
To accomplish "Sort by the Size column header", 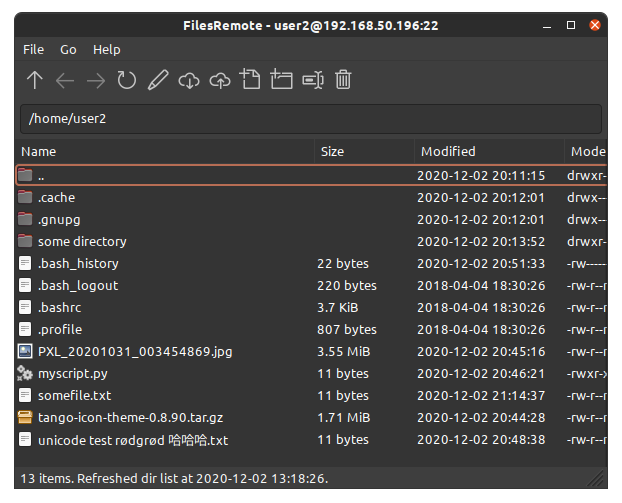I will pos(365,152).
